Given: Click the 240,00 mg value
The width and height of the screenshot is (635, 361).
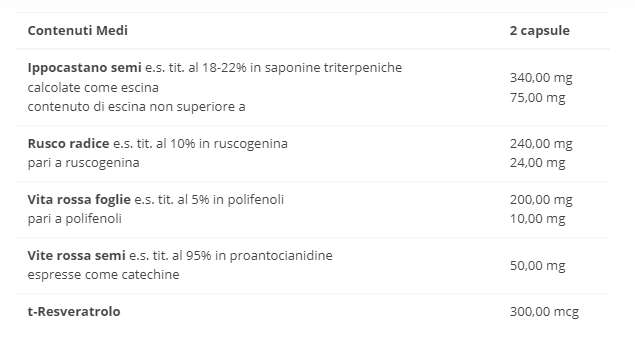Looking at the screenshot, I should pyautogui.click(x=541, y=144).
